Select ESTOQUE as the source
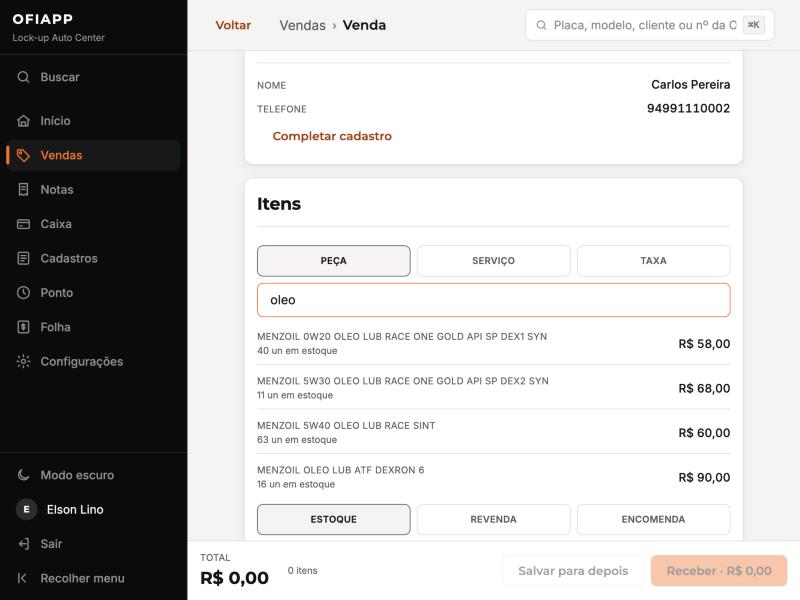800x600 pixels. [x=334, y=519]
